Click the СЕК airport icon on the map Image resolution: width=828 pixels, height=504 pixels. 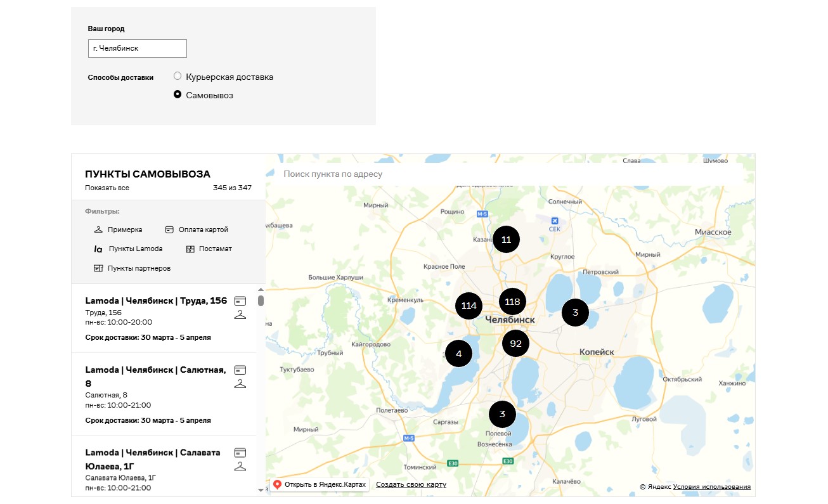coord(555,223)
